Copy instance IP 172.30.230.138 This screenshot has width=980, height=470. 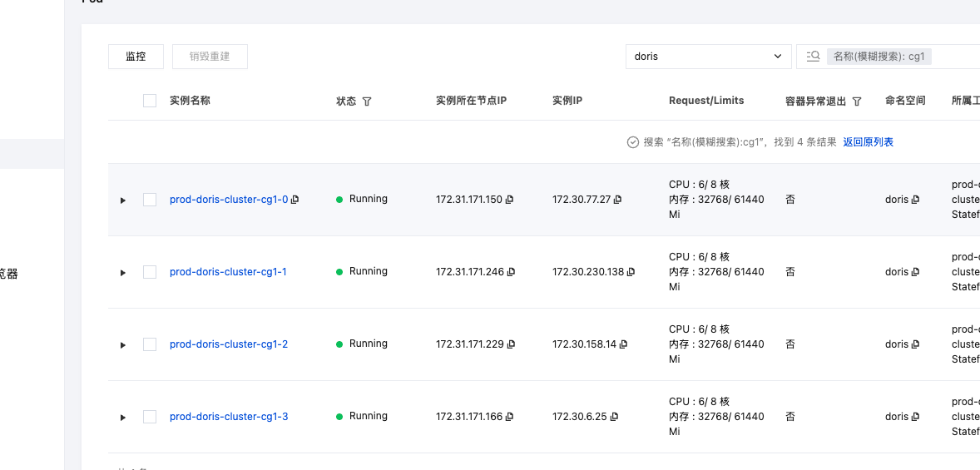(x=631, y=272)
